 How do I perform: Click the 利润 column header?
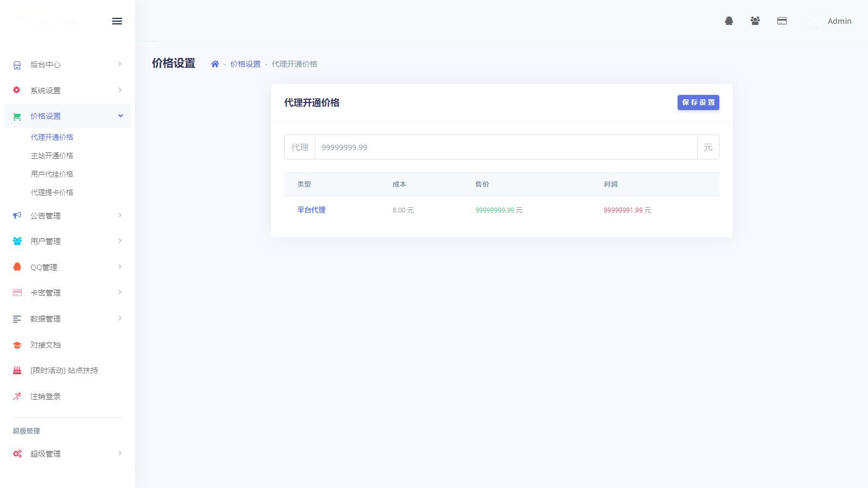coord(611,184)
